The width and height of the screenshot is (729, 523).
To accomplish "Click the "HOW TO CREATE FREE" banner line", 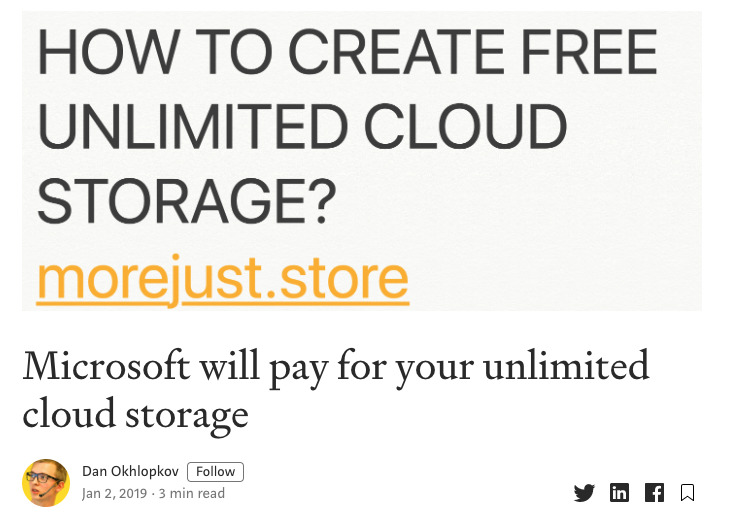I will (347, 52).
